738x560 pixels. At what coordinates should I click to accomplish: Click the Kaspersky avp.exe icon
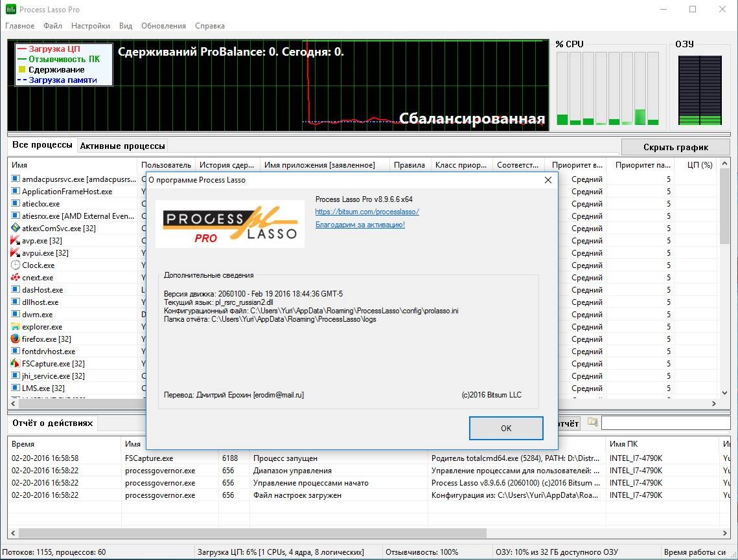click(x=15, y=240)
